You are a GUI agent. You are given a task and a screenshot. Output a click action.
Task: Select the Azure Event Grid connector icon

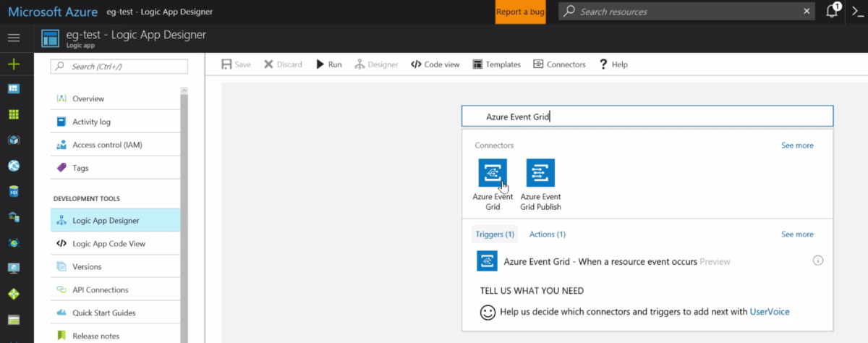[x=492, y=173]
